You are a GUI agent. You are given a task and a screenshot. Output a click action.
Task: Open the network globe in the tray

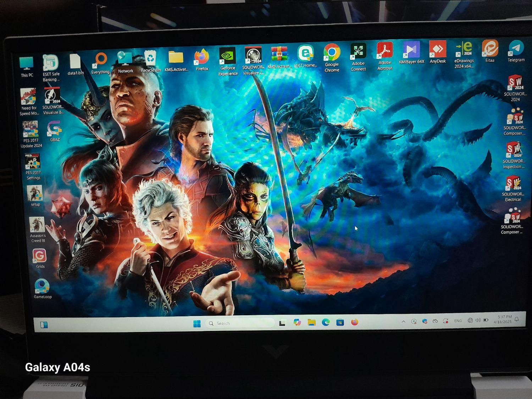point(470,320)
